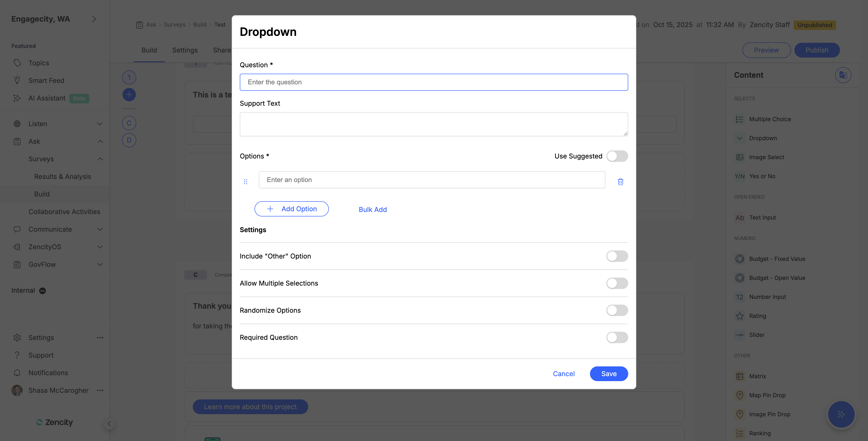868x441 pixels.
Task: Click the Enter an option field
Action: coord(431,180)
